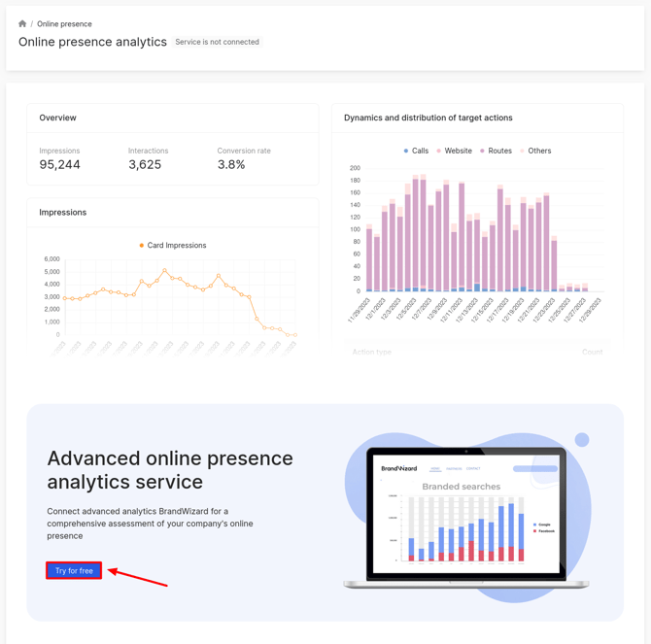Toggle the Calls series in chart legend
The height and width of the screenshot is (644, 651).
click(416, 151)
